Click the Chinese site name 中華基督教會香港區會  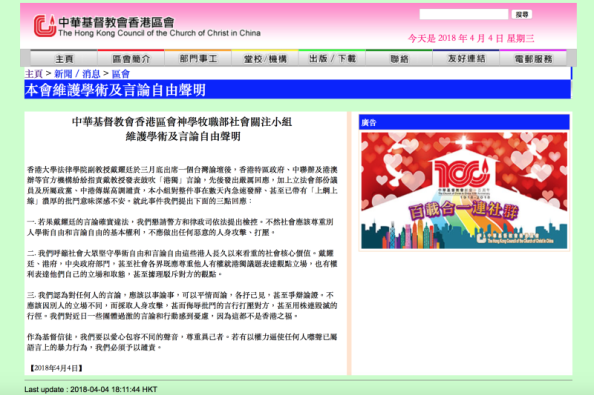point(116,22)
